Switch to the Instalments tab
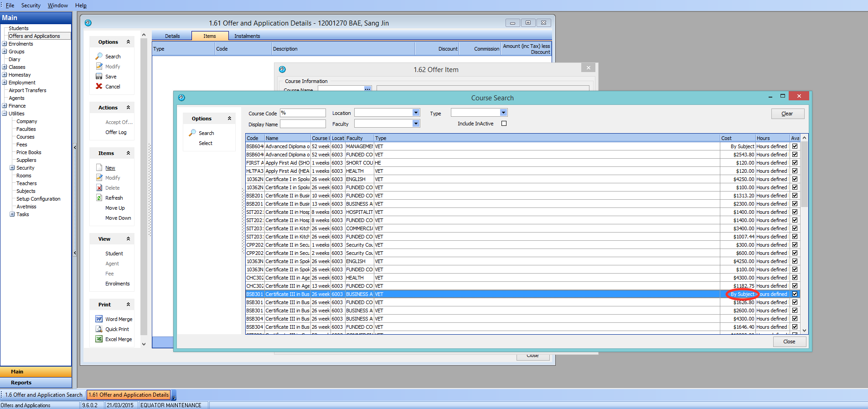The width and height of the screenshot is (868, 409). [247, 36]
